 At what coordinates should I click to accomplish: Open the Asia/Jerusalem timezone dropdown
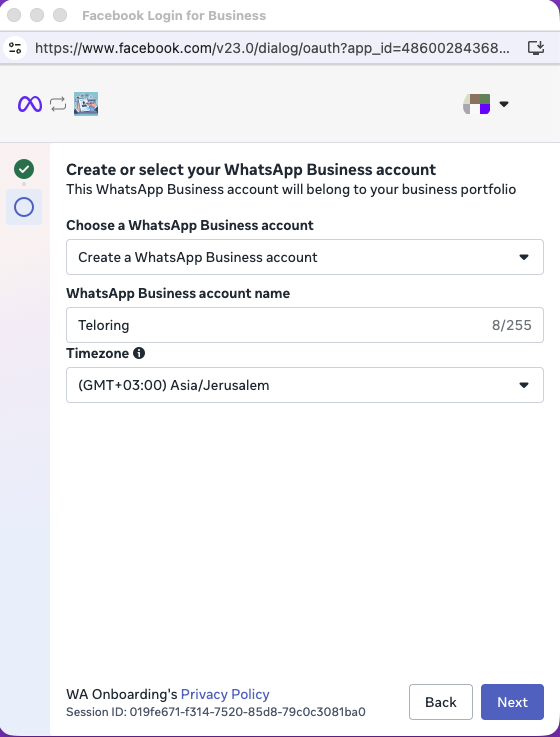click(x=305, y=385)
